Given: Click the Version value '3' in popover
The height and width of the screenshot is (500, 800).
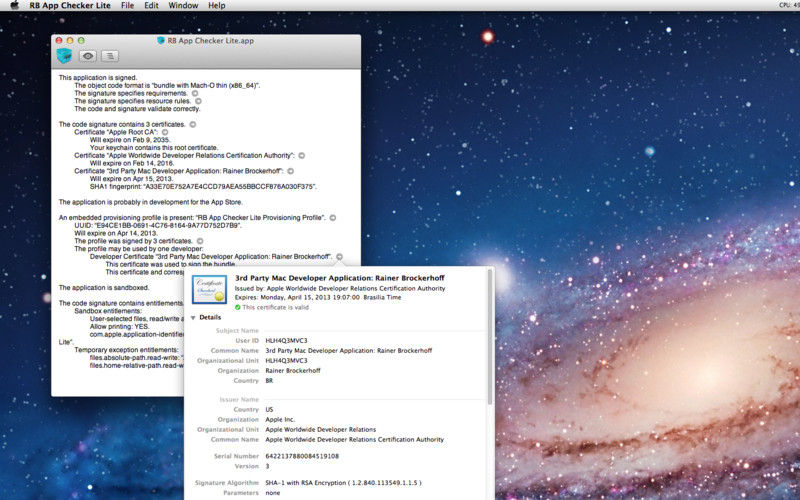Looking at the screenshot, I should click(267, 466).
